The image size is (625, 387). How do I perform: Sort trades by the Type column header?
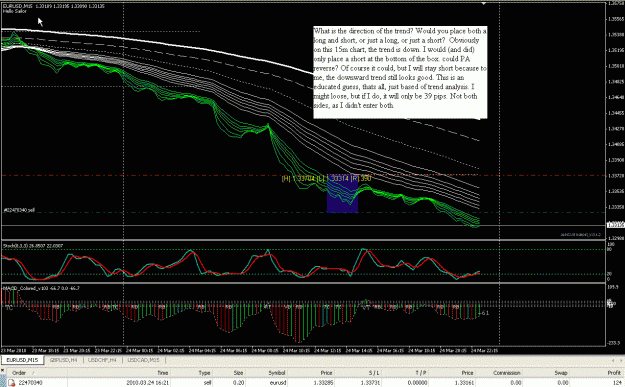tap(204, 373)
